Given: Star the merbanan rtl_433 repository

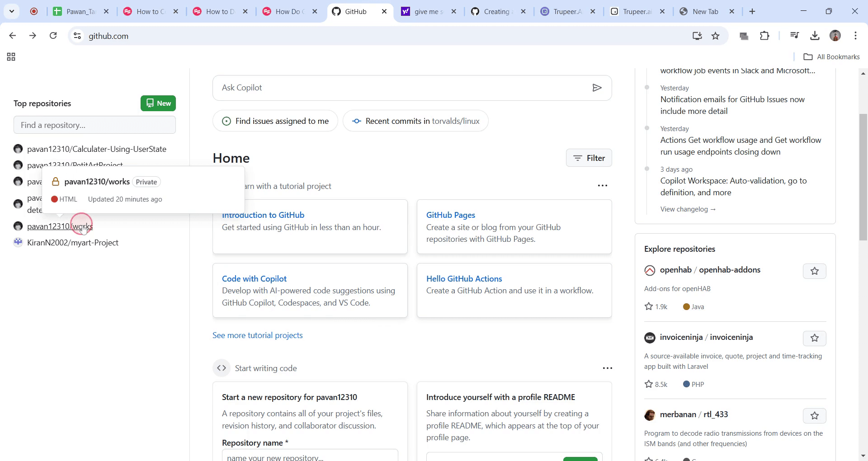Looking at the screenshot, I should pyautogui.click(x=814, y=416).
